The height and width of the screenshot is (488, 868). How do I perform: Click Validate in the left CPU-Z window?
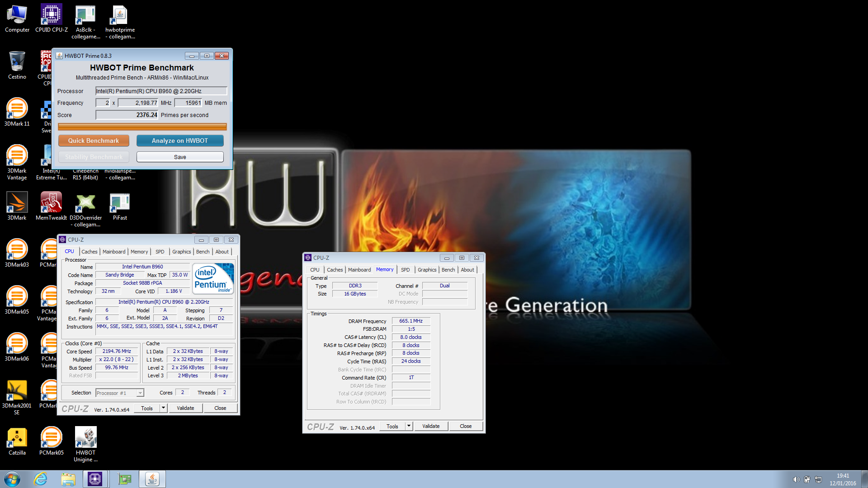[x=185, y=408]
